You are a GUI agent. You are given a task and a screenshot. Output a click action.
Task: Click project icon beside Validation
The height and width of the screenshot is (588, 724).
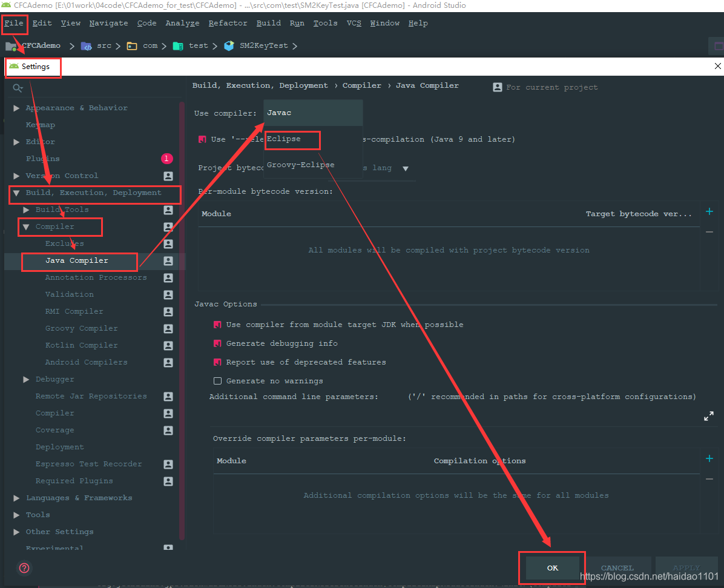(168, 295)
